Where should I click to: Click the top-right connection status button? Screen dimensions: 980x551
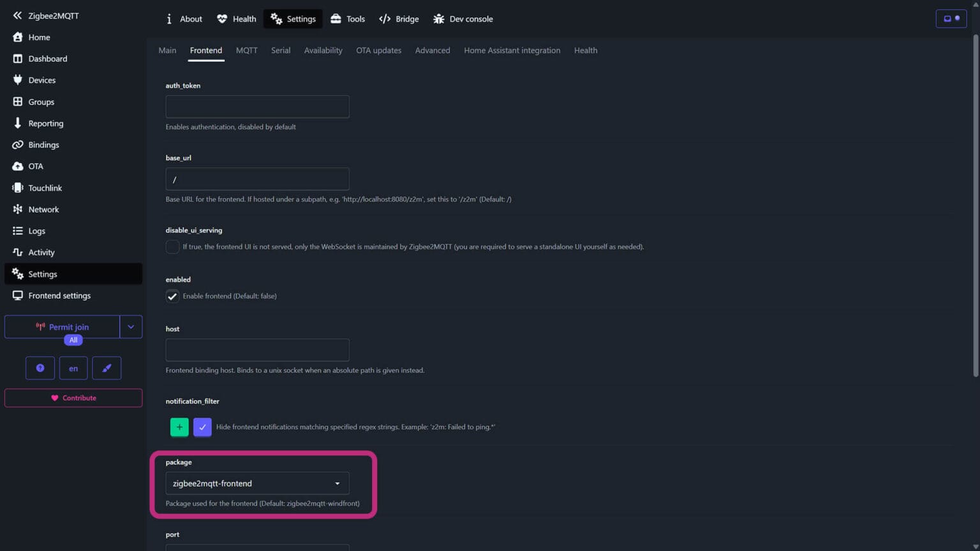(x=951, y=18)
